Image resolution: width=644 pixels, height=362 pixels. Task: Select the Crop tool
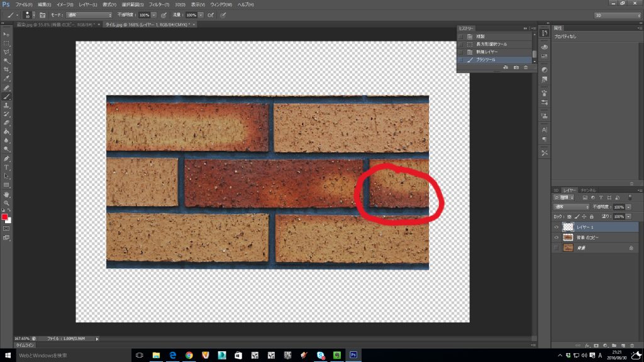tap(6, 70)
